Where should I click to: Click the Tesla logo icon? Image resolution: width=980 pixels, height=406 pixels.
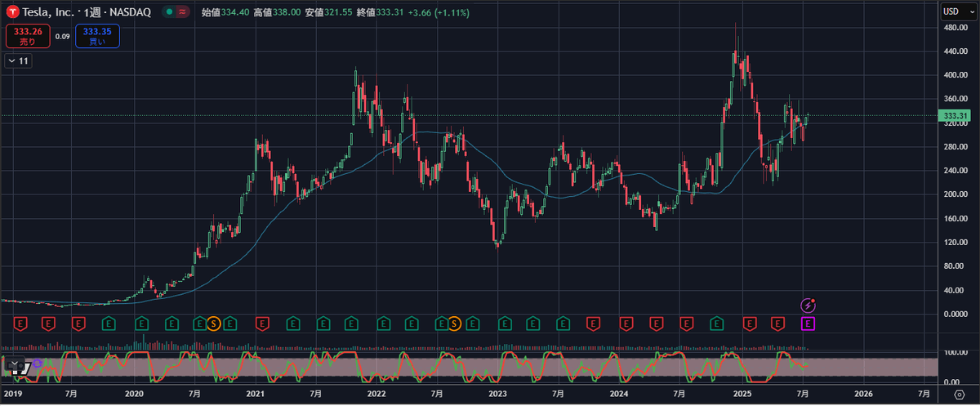[x=14, y=11]
